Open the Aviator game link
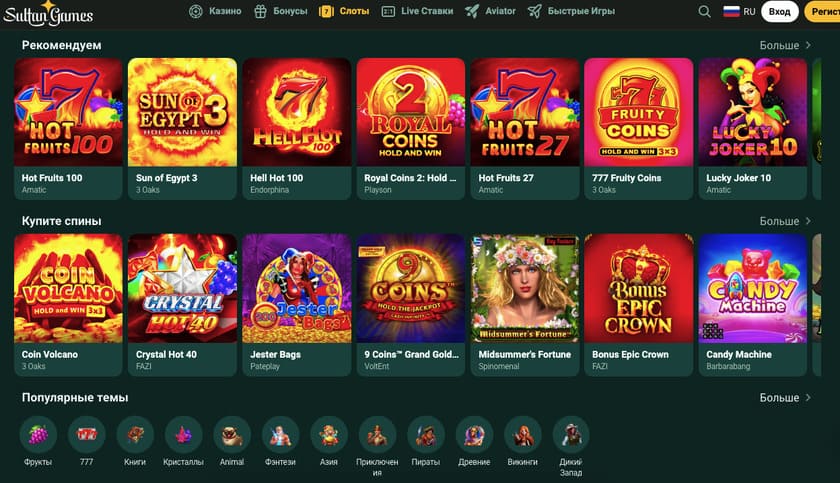 coord(490,11)
